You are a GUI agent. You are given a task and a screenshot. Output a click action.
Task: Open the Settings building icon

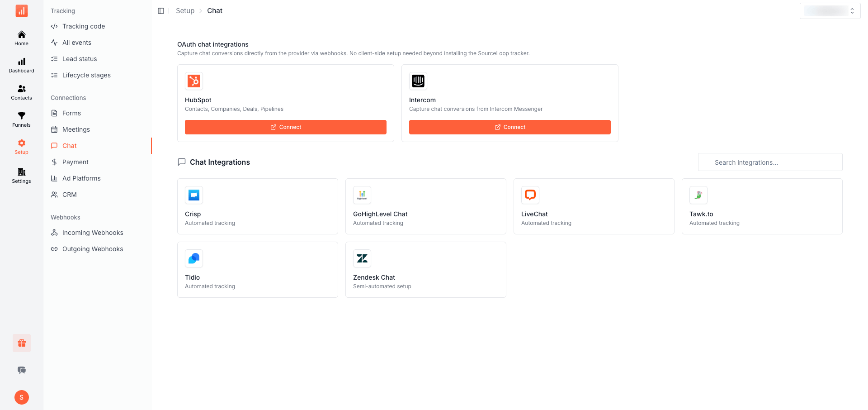(22, 172)
